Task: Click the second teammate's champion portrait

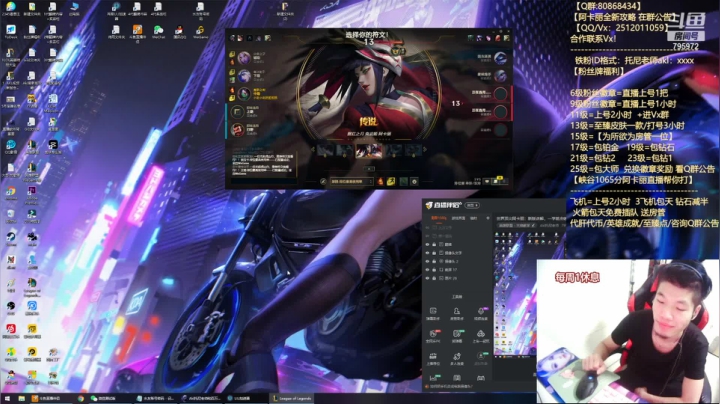Action: pos(244,76)
